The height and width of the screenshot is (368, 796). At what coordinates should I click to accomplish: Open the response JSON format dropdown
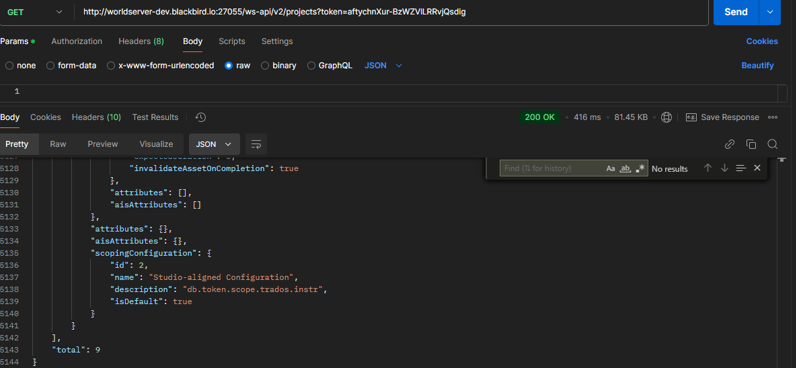[214, 144]
